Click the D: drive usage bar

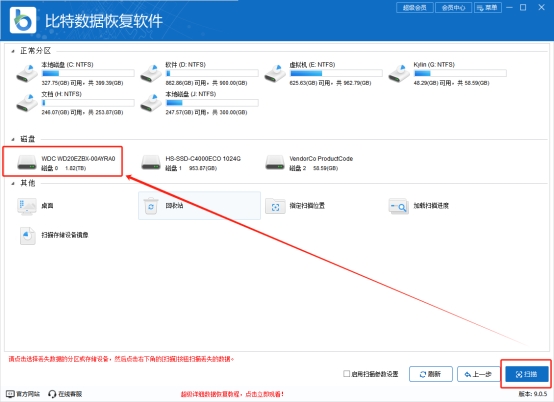point(212,73)
